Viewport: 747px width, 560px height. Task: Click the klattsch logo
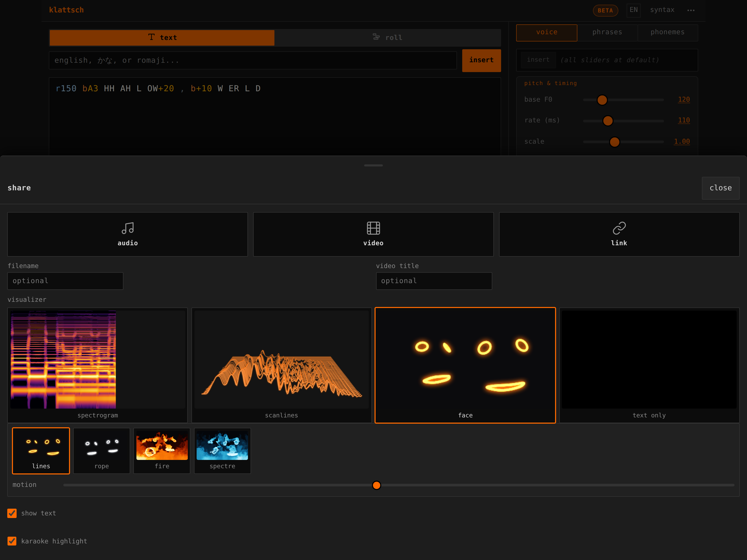(x=66, y=10)
